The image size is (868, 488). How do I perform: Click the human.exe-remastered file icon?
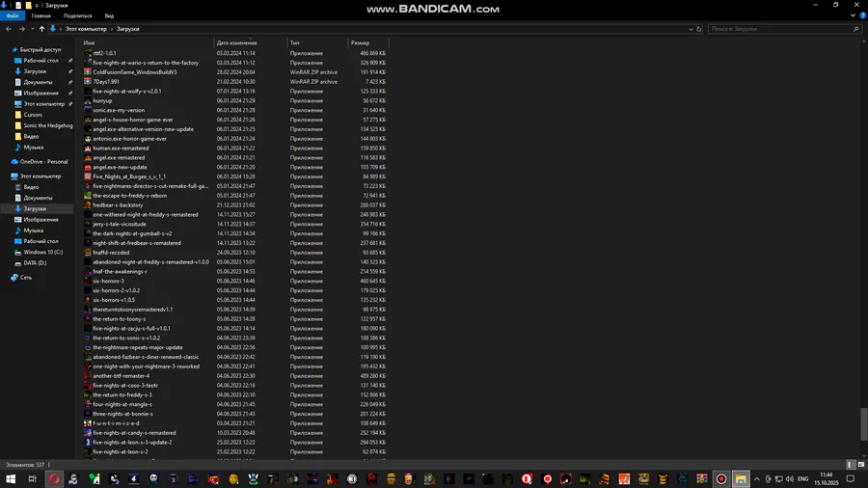[x=88, y=148]
